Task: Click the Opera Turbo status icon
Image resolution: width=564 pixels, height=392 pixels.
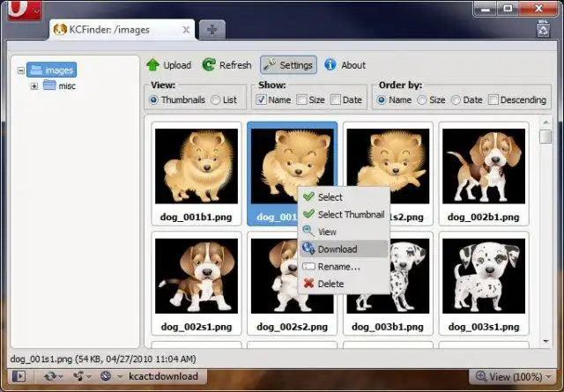Action: (x=106, y=376)
